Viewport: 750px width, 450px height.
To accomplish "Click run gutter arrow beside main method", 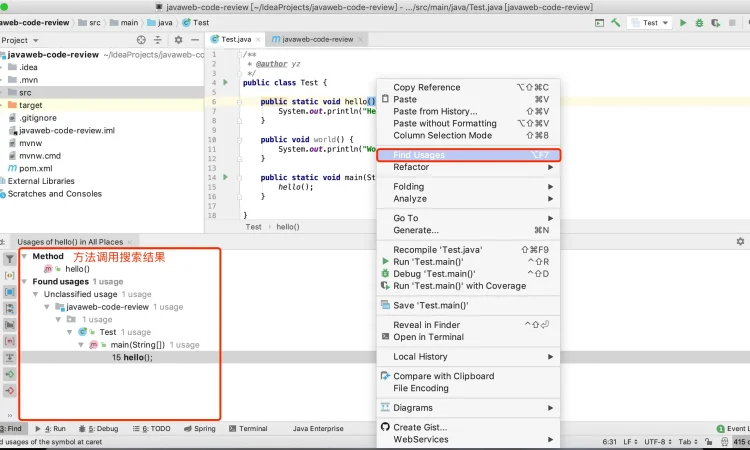I will [225, 177].
